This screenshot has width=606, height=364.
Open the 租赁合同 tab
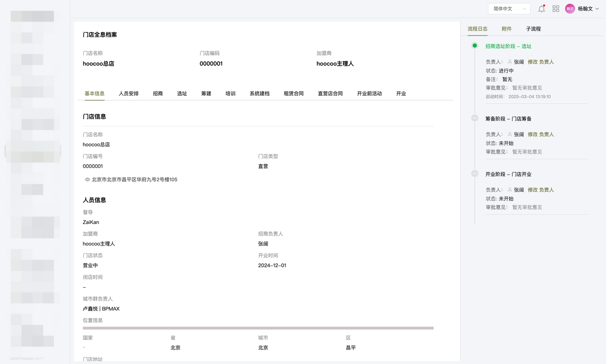pos(294,94)
